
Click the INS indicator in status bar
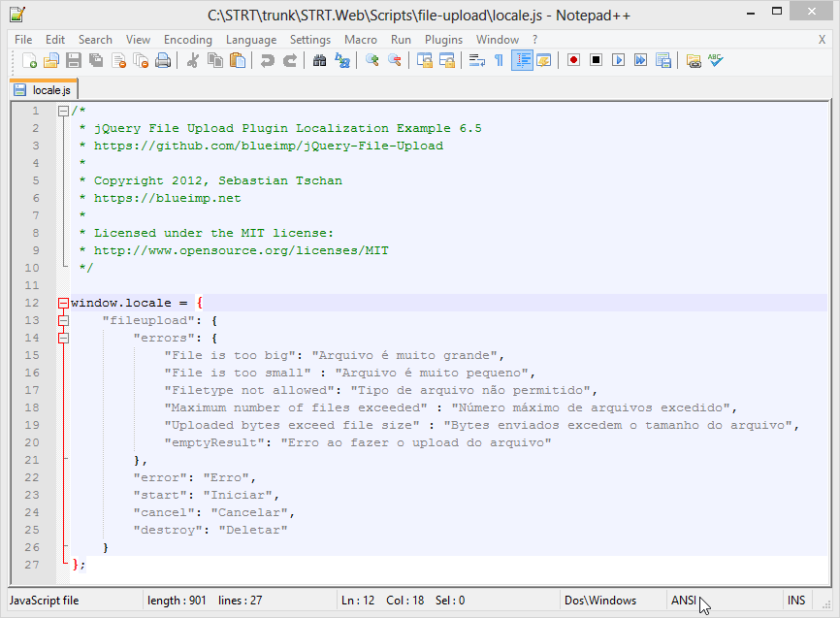tap(796, 601)
